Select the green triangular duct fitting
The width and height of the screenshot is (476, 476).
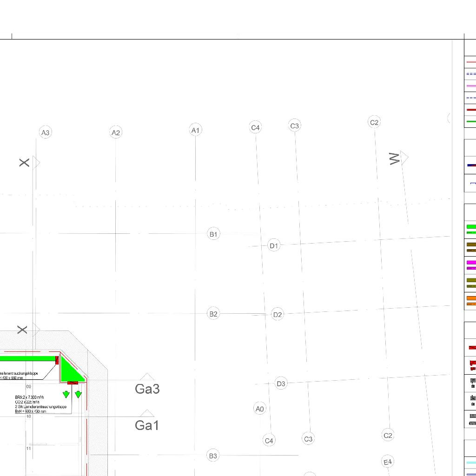(x=71, y=370)
